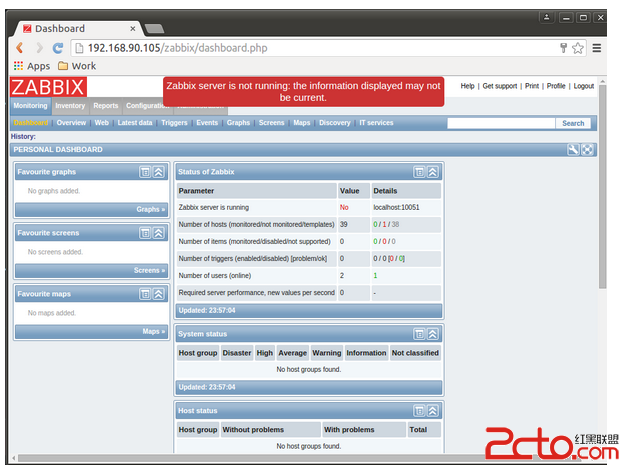Open Host status widget menu icon
Image resolution: width=622 pixels, height=470 pixels.
coord(419,411)
